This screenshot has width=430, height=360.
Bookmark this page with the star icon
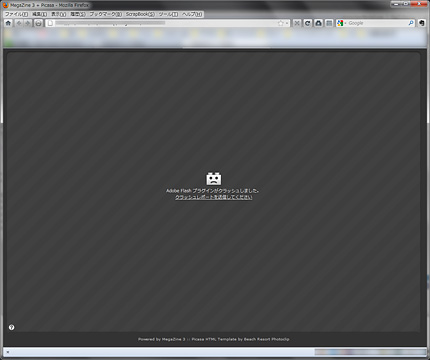pos(281,23)
